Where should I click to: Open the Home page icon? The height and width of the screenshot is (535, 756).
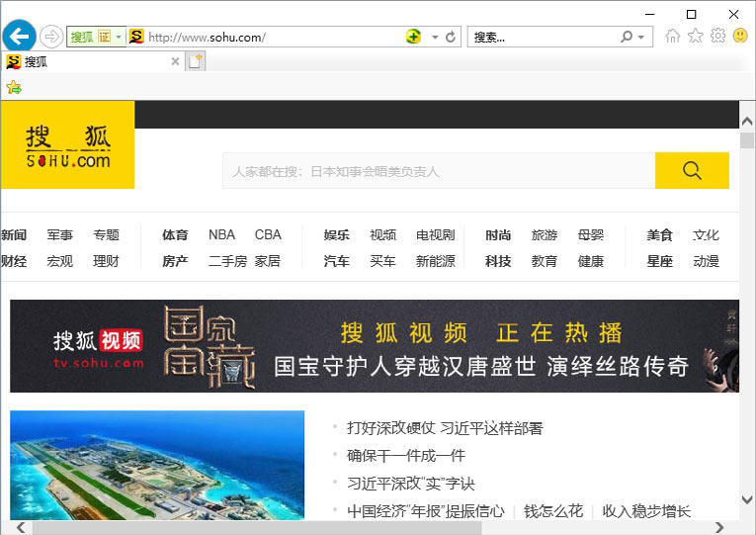point(673,37)
